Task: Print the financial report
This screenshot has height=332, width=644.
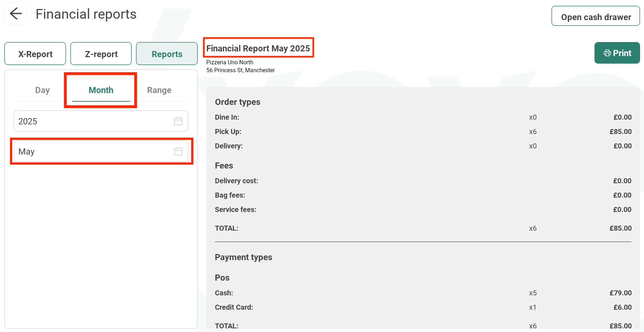Action: (617, 53)
